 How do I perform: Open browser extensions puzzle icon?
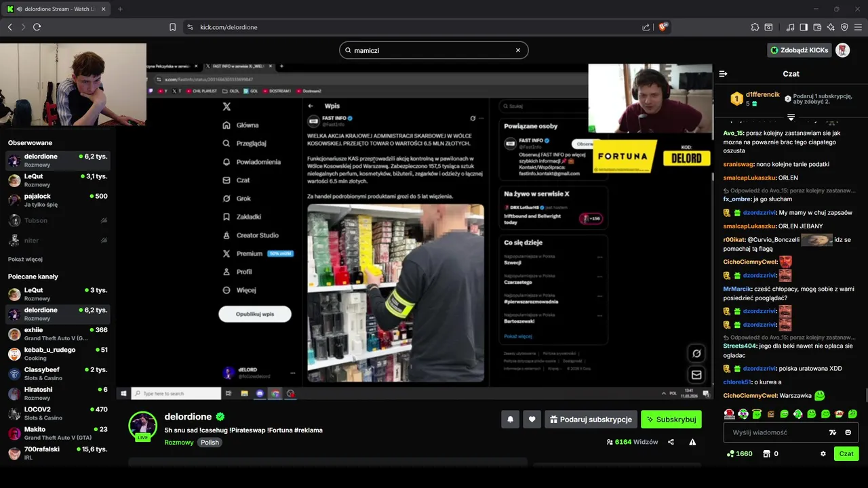pos(755,27)
